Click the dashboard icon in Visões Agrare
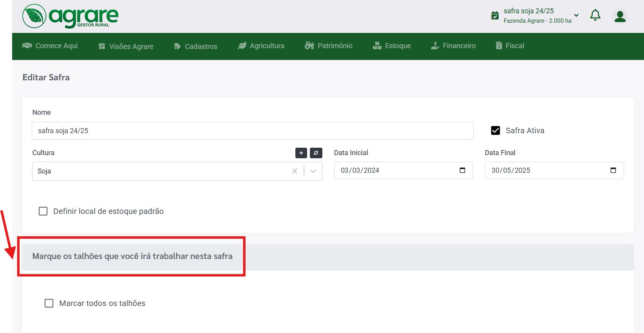The width and height of the screenshot is (644, 333). coord(102,46)
